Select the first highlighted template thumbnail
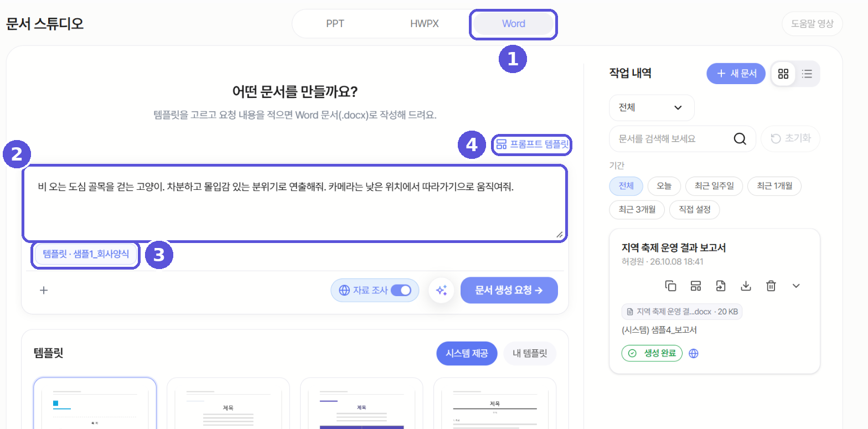This screenshot has height=429, width=868. 95,403
